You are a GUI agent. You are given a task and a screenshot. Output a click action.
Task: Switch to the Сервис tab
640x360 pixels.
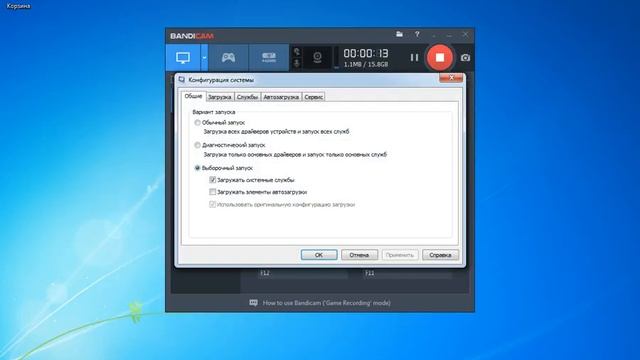pos(313,97)
